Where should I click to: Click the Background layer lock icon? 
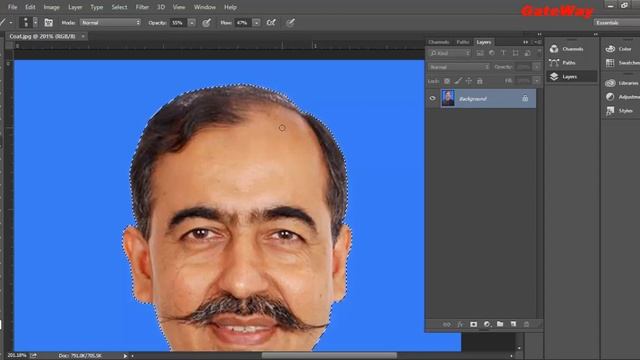(525, 98)
